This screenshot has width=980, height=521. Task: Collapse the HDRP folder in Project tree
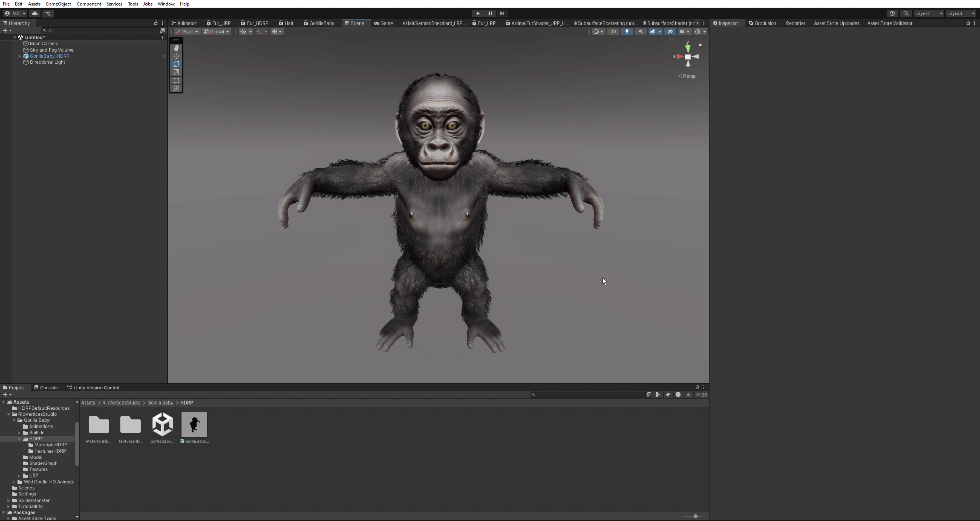pos(19,439)
